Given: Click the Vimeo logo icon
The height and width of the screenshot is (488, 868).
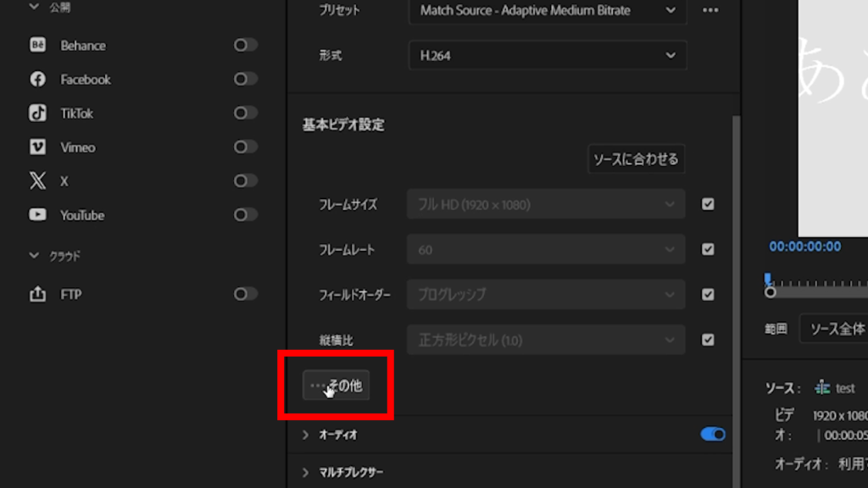Looking at the screenshot, I should coord(37,147).
